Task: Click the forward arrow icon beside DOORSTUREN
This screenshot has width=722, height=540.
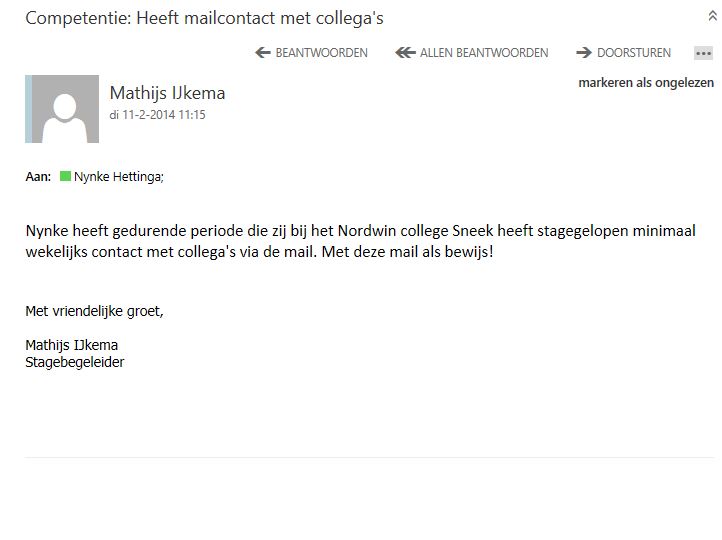Action: point(583,53)
